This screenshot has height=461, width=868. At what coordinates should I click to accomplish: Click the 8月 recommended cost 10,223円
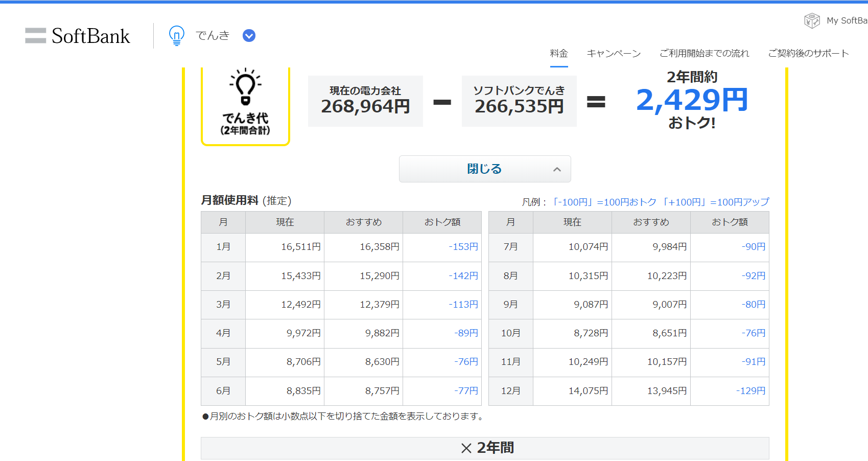tap(651, 276)
